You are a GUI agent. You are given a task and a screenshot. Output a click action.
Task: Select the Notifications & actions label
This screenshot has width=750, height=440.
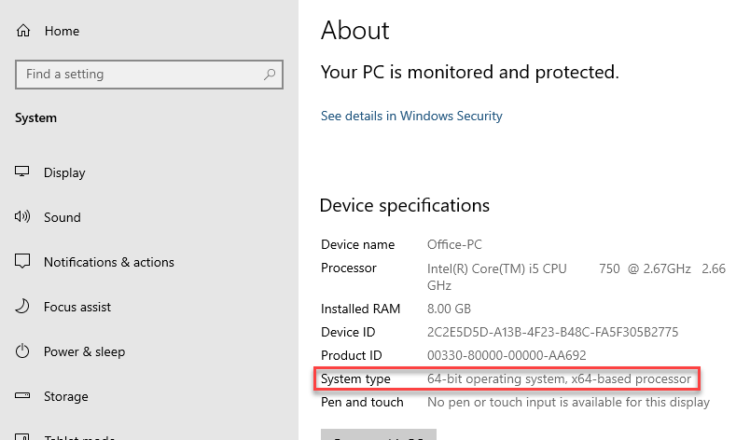109,262
